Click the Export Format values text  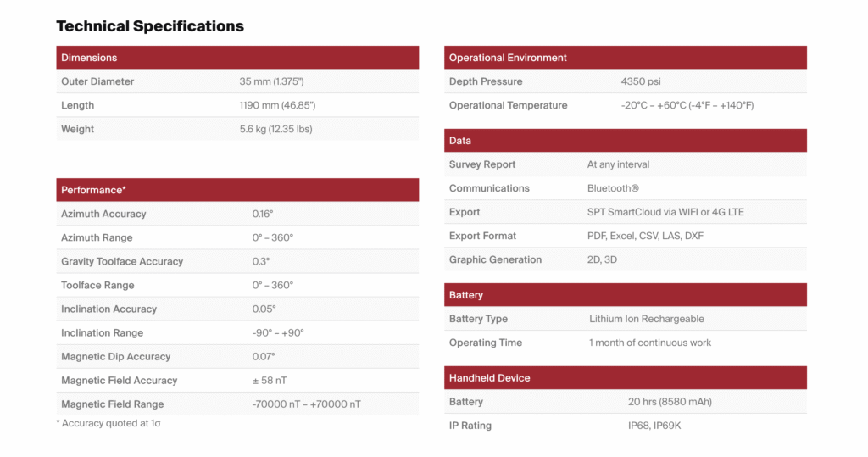(645, 236)
